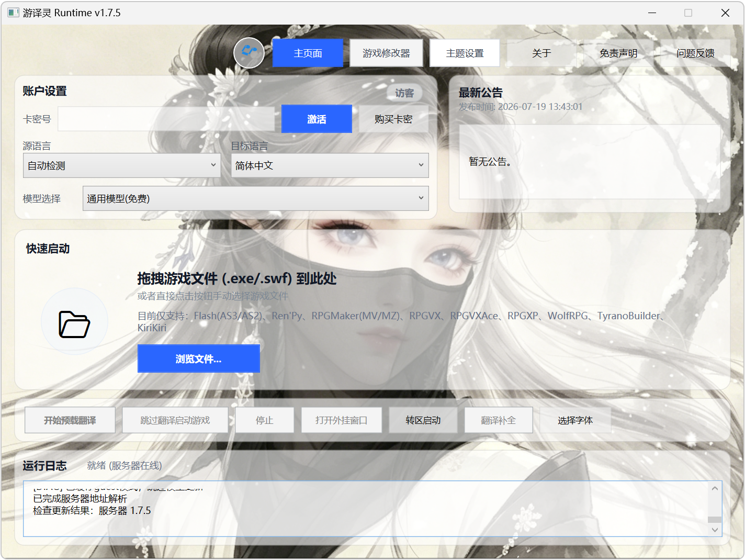Click the open folder icon in 快速启动
Viewport: 745px width, 560px height.
click(74, 324)
